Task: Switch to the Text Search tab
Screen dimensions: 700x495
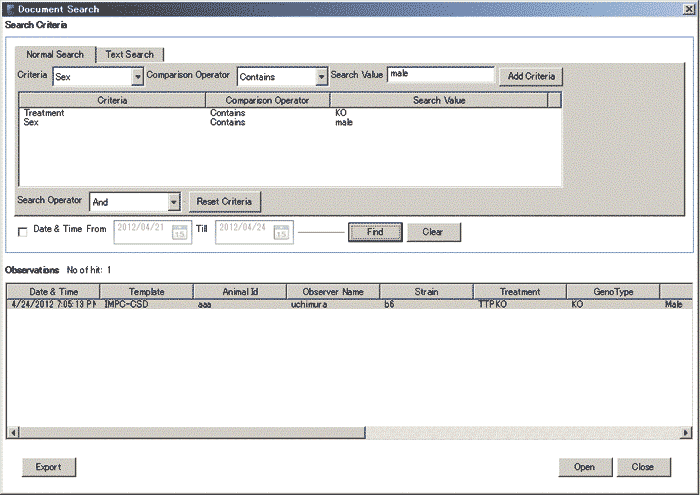Action: (x=129, y=54)
